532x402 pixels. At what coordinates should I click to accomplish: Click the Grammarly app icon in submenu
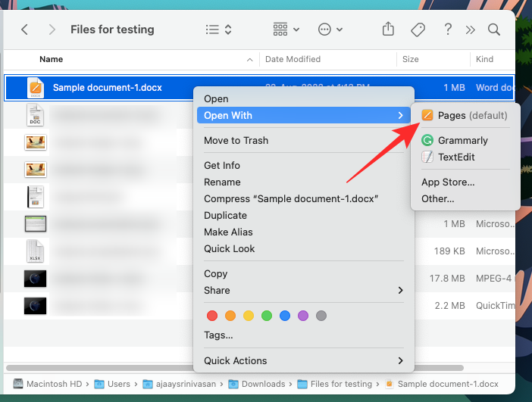[427, 141]
